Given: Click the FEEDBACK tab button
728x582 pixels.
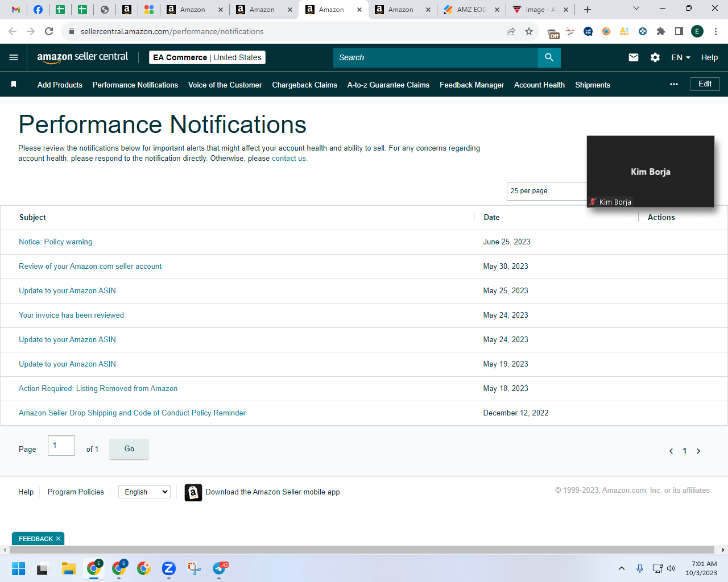Looking at the screenshot, I should point(35,539).
